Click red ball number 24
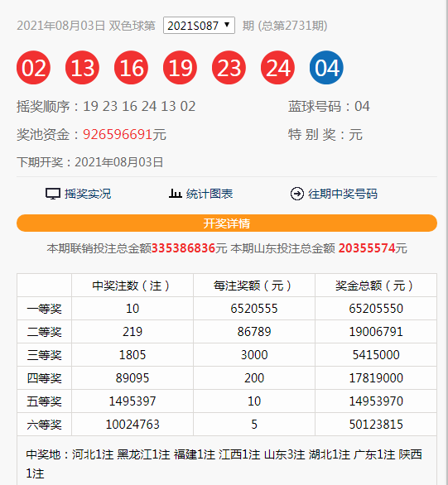The height and width of the screenshot is (485, 448). point(278,67)
